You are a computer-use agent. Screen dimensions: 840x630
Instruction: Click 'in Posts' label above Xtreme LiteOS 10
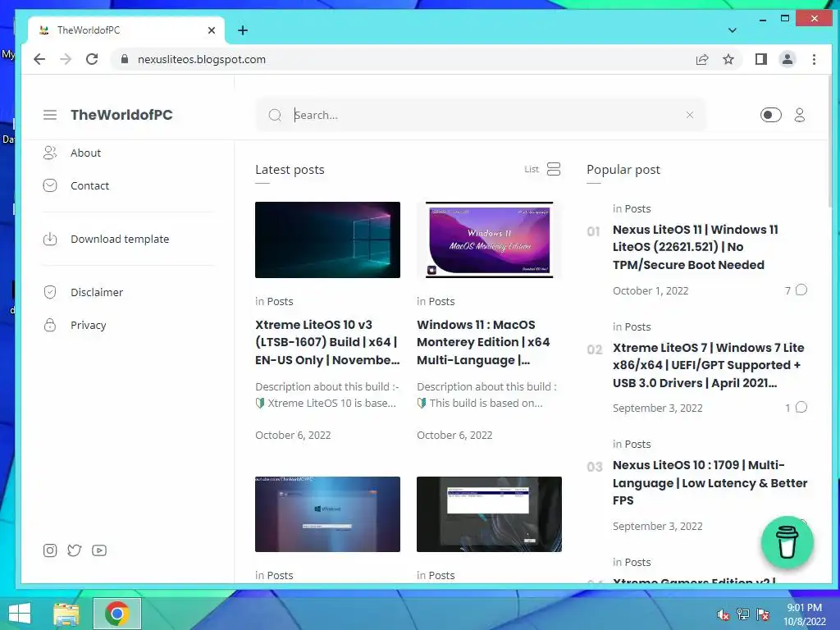(x=274, y=301)
